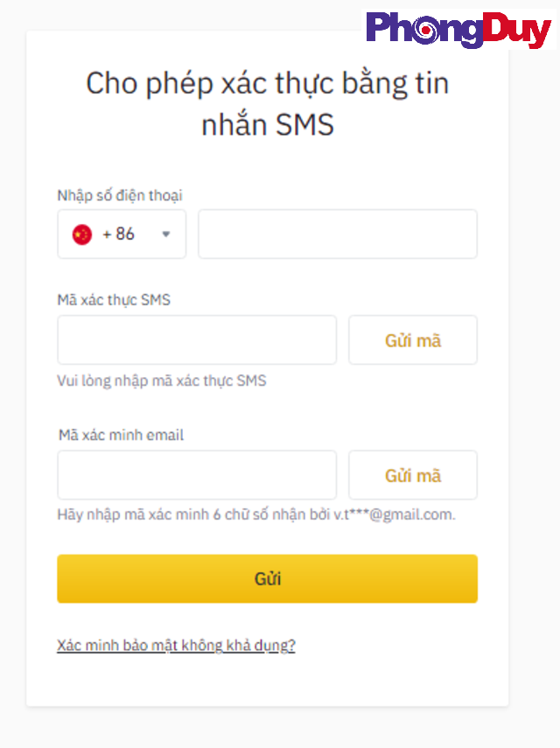Expand the country code dropdown arrow
Viewport: 560px width, 748px height.
(165, 234)
